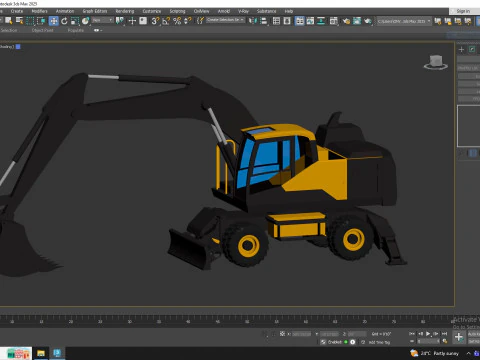The width and height of the screenshot is (480, 360).
Task: Open the Rendering menu
Action: pyautogui.click(x=125, y=11)
